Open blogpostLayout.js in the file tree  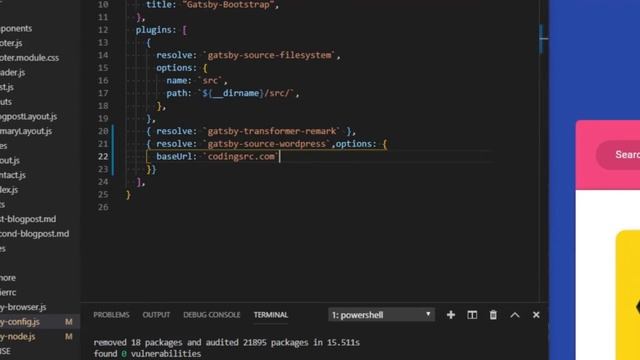pyautogui.click(x=29, y=116)
